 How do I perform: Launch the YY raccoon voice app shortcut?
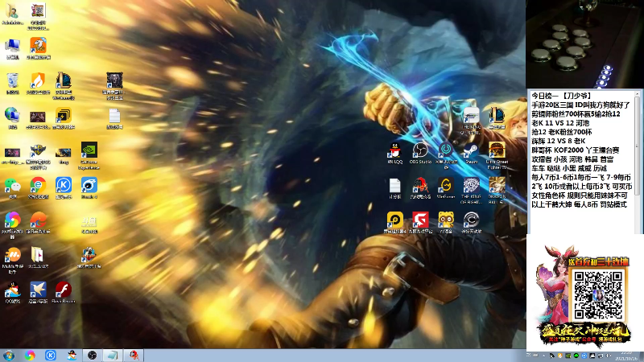[446, 223]
